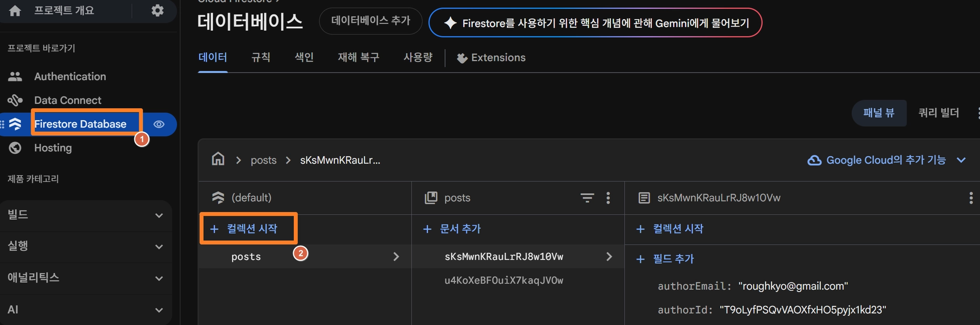Click the drag handle beside Firestore Database
Image resolution: width=980 pixels, height=325 pixels.
click(x=2, y=124)
